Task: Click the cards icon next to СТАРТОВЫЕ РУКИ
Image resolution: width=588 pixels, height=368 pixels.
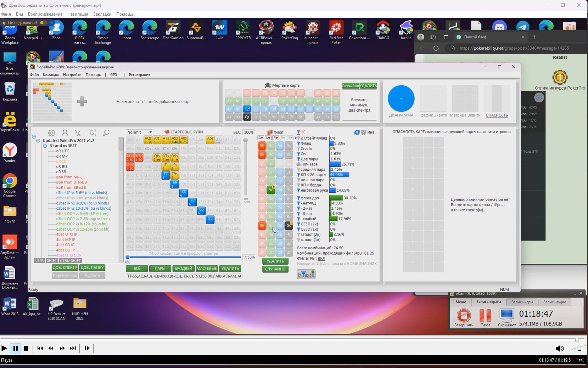Action: click(167, 132)
